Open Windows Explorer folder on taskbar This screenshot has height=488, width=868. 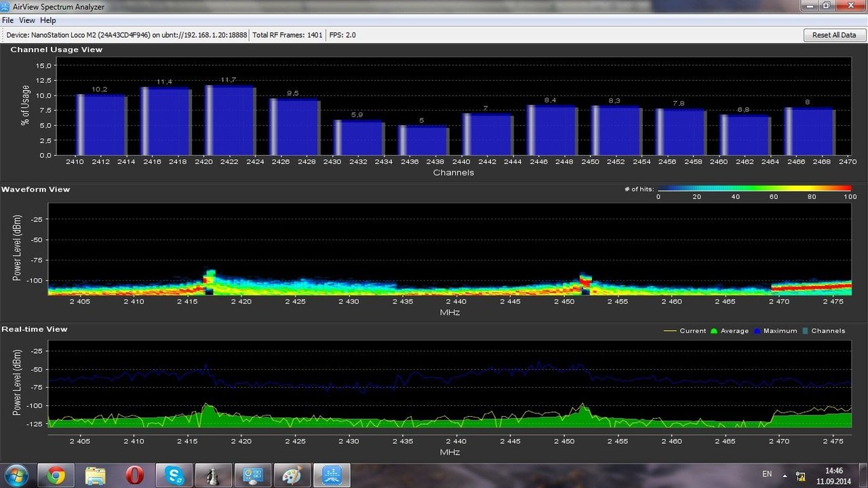(x=96, y=476)
